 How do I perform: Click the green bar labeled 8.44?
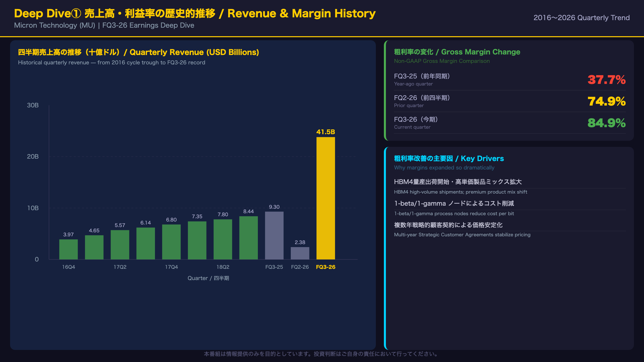click(249, 238)
